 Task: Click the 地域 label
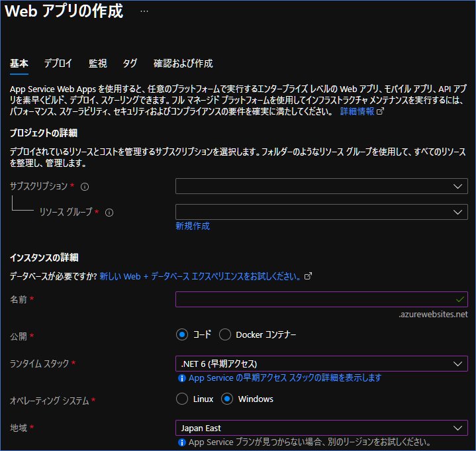(x=19, y=428)
